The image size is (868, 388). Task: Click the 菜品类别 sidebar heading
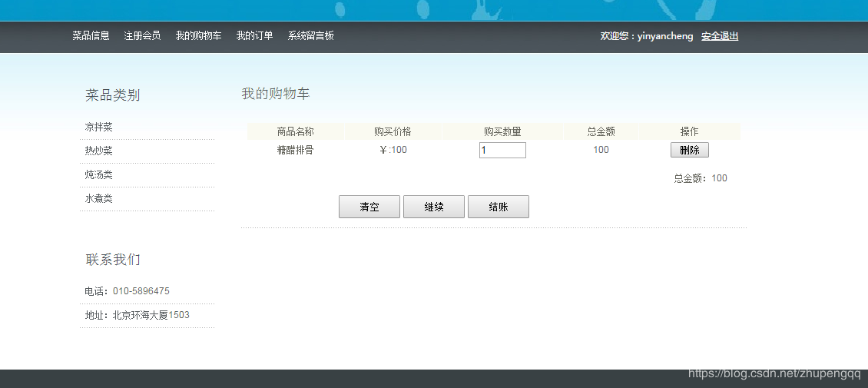[112, 95]
